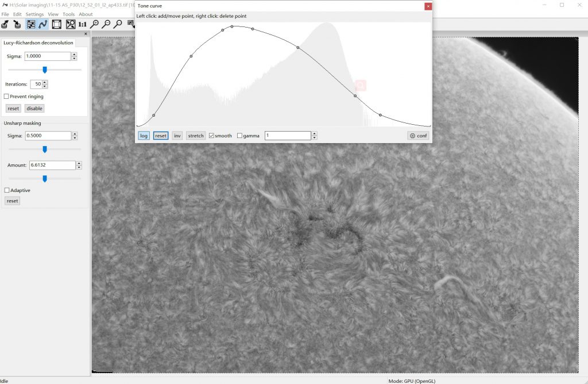Click the select and process region icon
Image resolution: width=588 pixels, height=384 pixels.
[57, 24]
